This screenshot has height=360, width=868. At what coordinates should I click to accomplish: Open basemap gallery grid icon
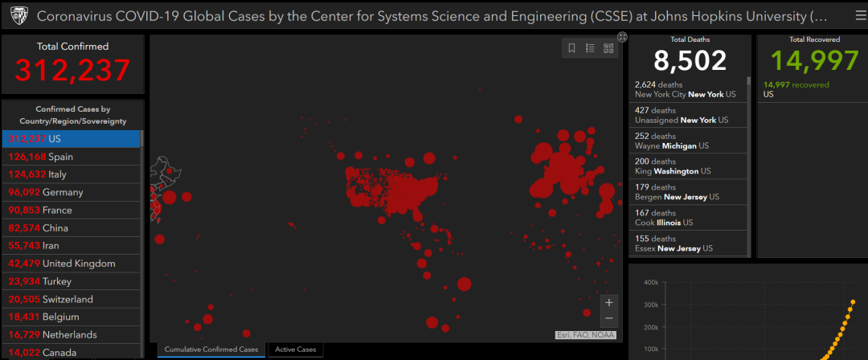click(608, 48)
